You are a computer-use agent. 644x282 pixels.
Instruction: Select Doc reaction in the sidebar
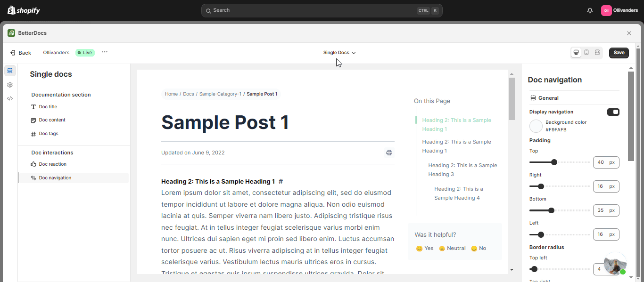tap(52, 164)
